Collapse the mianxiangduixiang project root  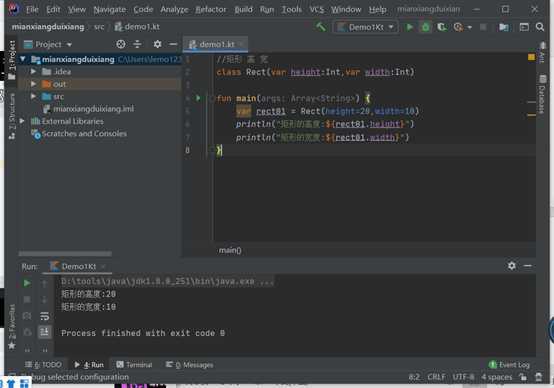[23, 59]
